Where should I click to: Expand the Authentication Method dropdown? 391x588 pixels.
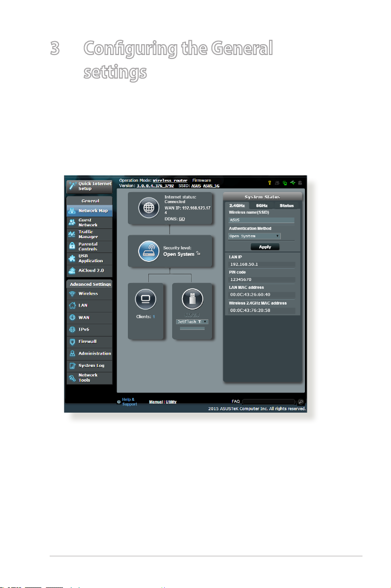254,236
